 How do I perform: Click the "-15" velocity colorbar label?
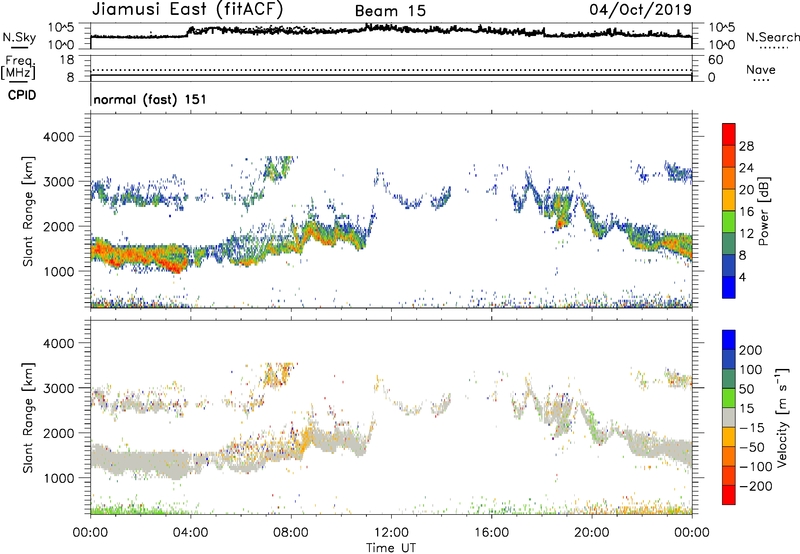point(752,428)
